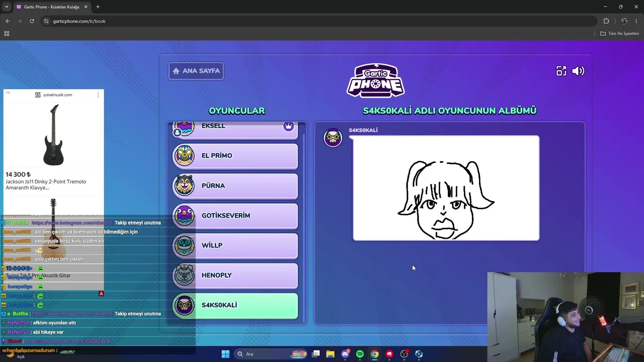Open the Tüm Yer İşaretleri bookmarks folder
Viewport: 644px width, 362px height.
(620, 34)
